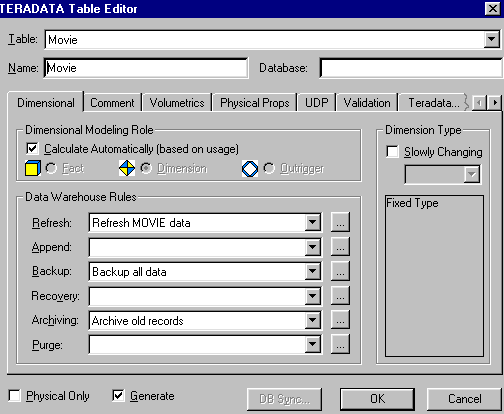Expand the Backup rule dropdown

coord(313,271)
